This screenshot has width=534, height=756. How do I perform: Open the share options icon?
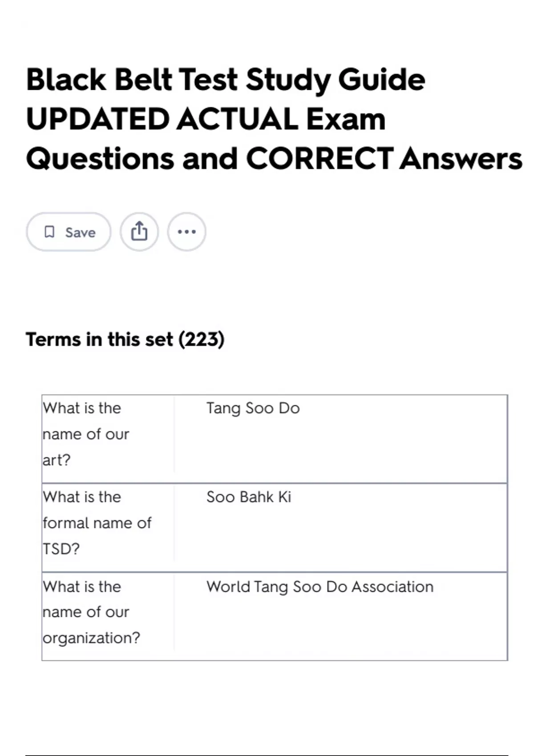139,232
